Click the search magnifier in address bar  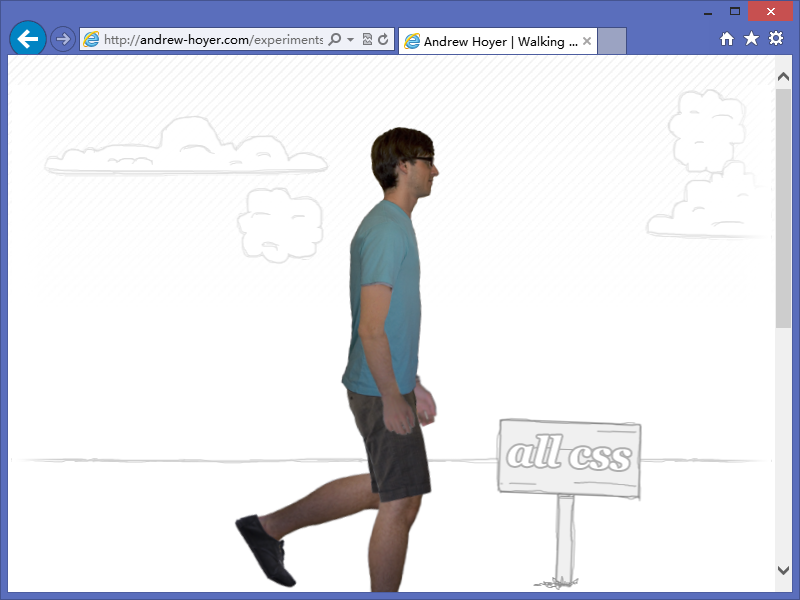coord(335,39)
